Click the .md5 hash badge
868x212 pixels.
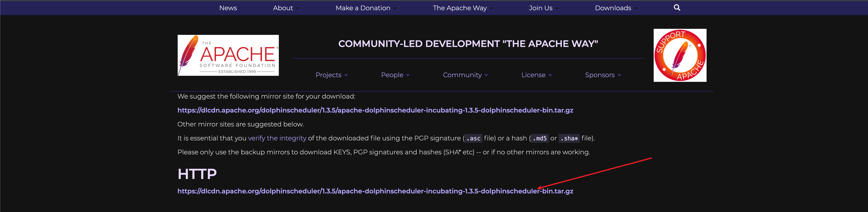(539, 138)
